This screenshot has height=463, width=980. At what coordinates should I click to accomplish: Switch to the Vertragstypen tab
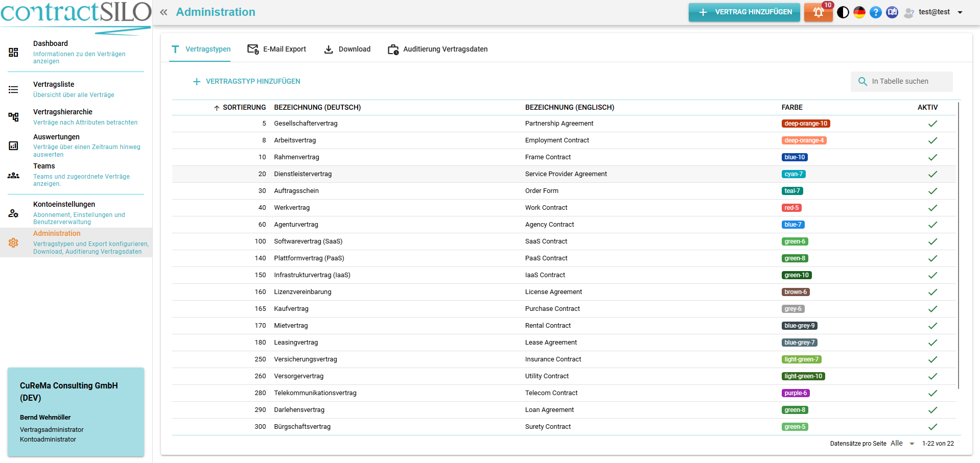coord(200,49)
